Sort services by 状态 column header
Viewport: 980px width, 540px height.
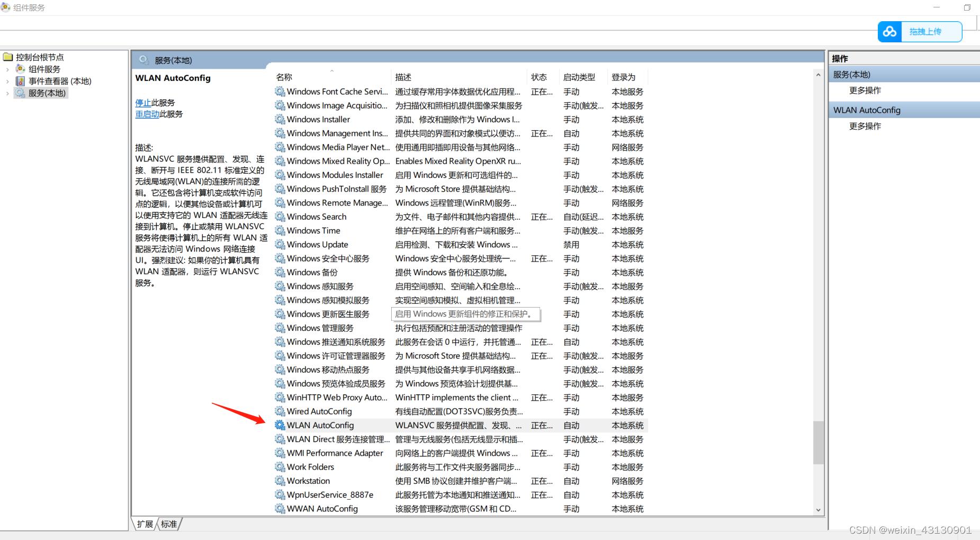tap(543, 77)
